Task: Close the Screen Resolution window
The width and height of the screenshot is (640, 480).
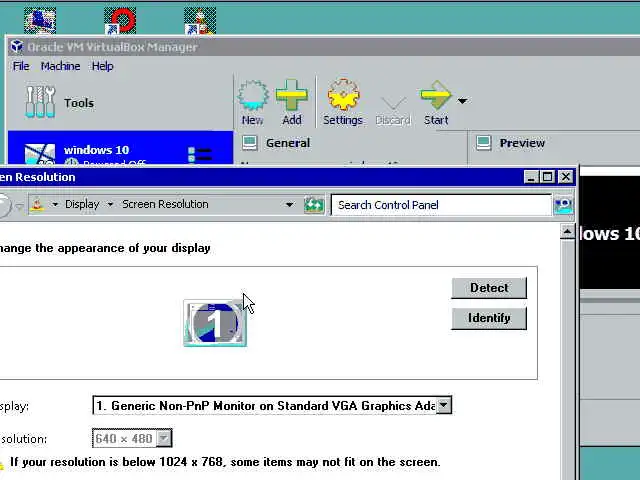Action: (566, 177)
